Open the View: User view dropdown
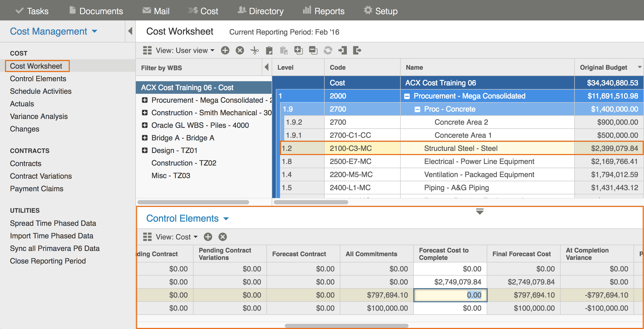This screenshot has height=329, width=644. coord(185,50)
